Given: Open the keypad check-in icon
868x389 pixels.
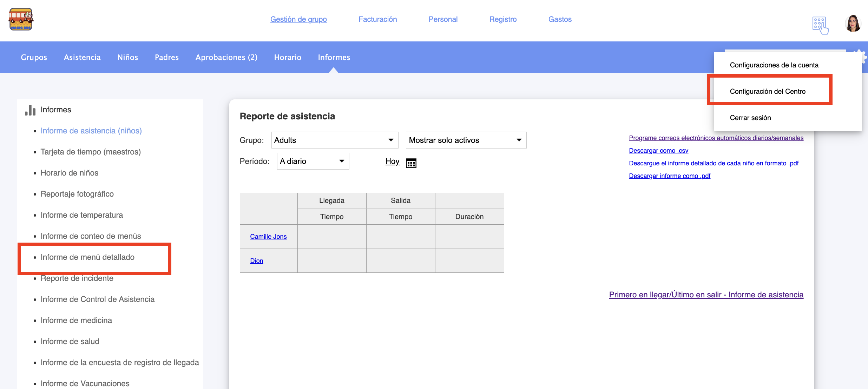Looking at the screenshot, I should pos(820,25).
